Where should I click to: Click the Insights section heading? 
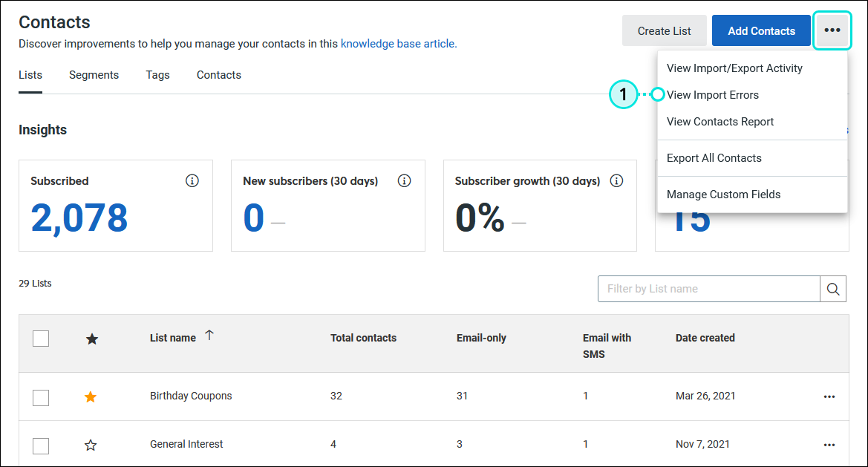pyautogui.click(x=42, y=129)
